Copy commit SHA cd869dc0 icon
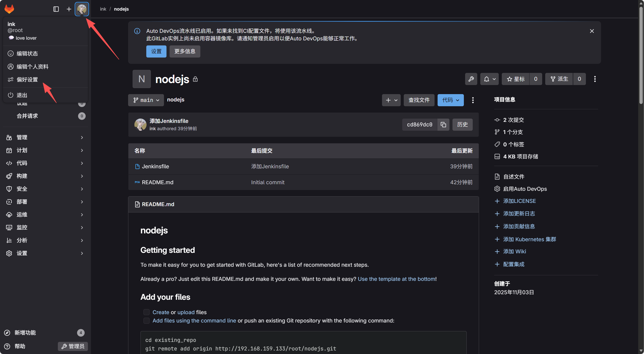This screenshot has width=644, height=354. point(443,125)
